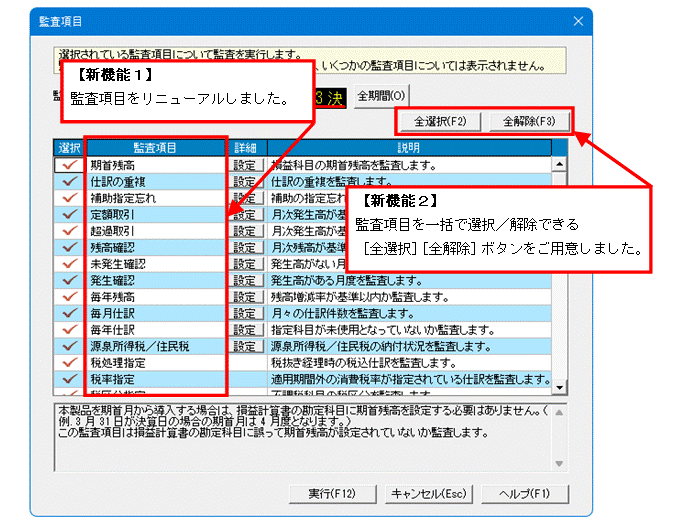Open 設定 for the 定額取引 row

coord(246,215)
